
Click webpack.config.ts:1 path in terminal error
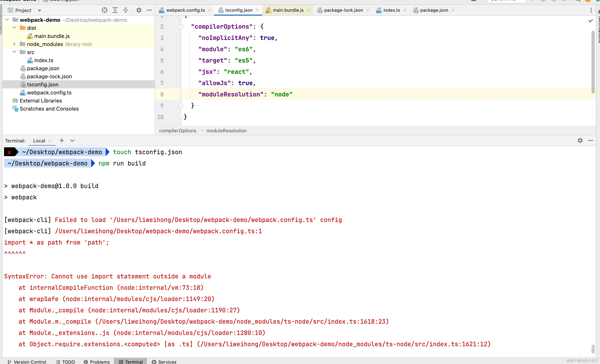(158, 231)
